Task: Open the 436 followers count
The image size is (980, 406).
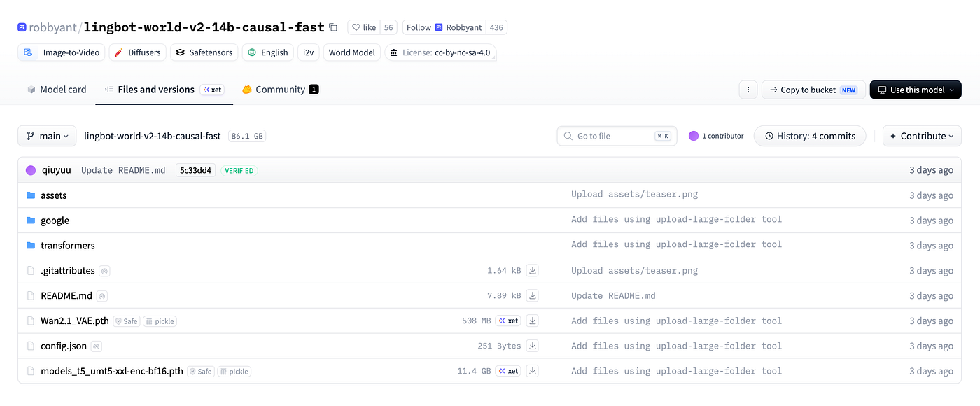Action: 496,27
